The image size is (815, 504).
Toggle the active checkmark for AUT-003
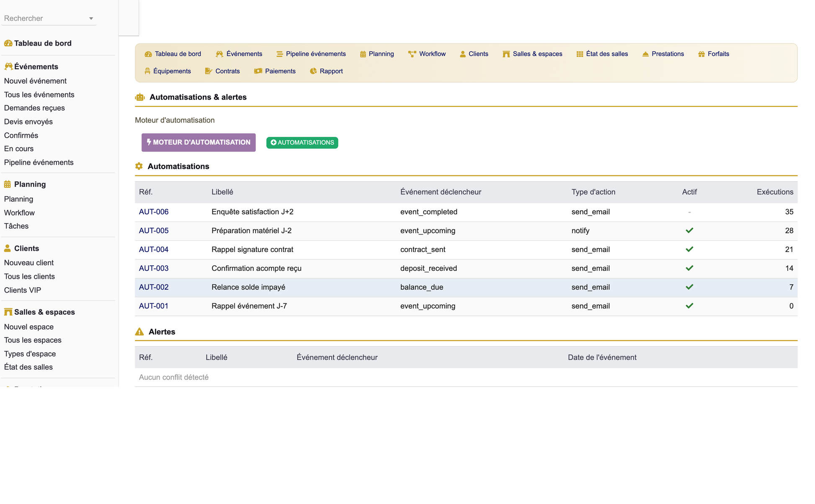pyautogui.click(x=689, y=268)
